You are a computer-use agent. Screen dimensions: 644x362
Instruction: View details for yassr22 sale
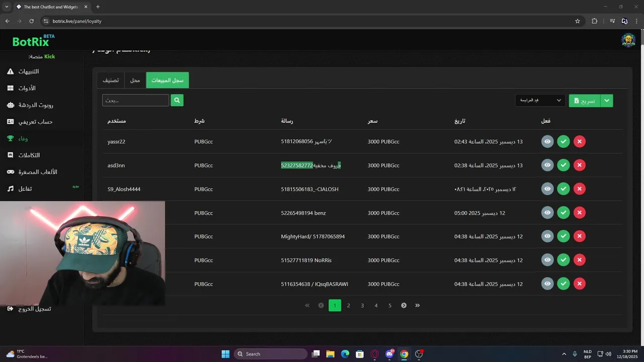coord(547,142)
